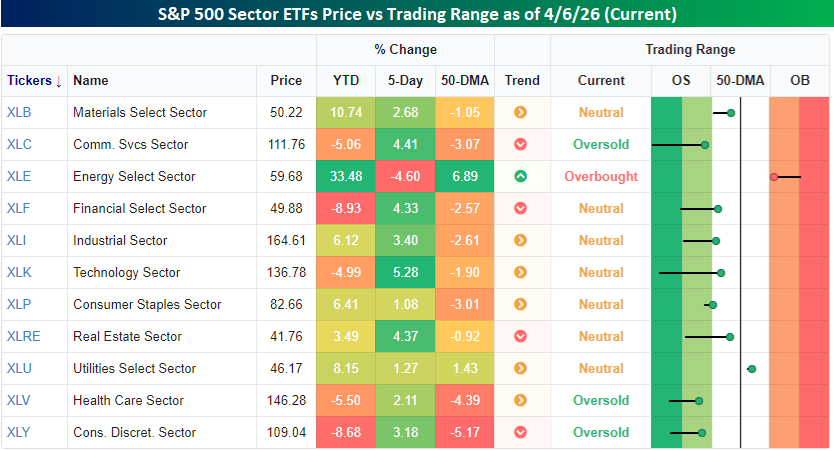Click the XLU trading range dot
The width and height of the screenshot is (834, 451).
[x=751, y=369]
